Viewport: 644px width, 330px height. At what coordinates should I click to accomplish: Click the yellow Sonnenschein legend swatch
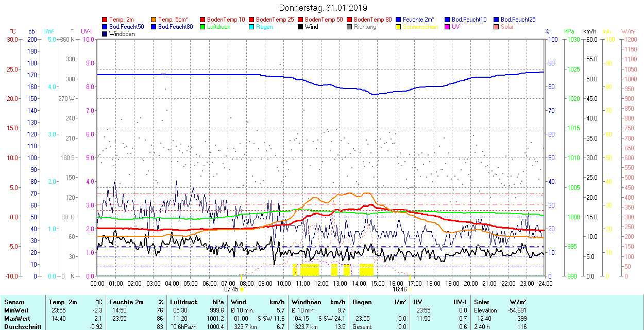(399, 27)
